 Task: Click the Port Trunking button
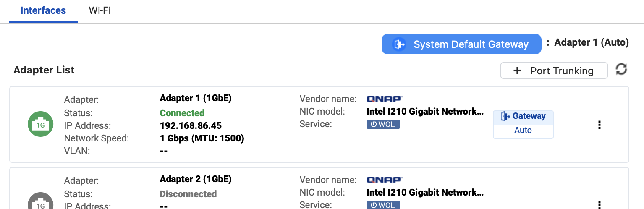coord(554,71)
